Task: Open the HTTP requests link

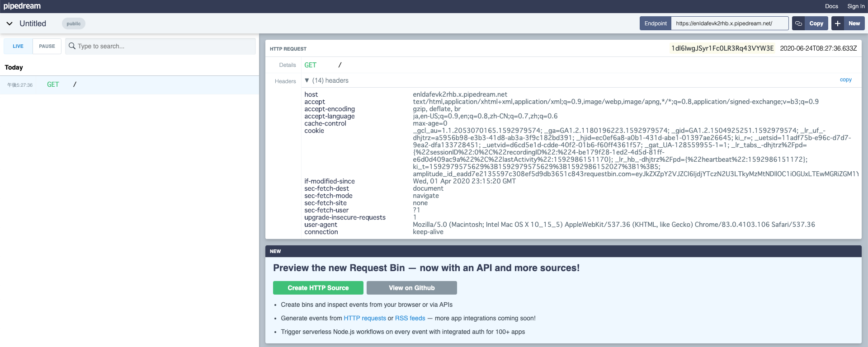Action: [x=365, y=318]
